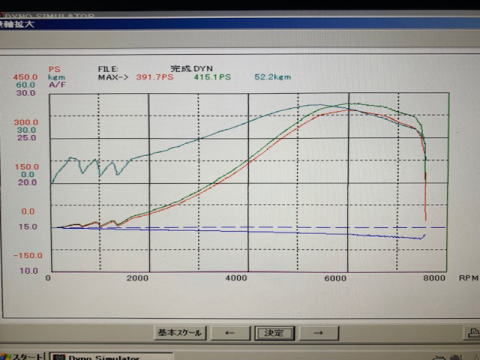Select the green 415.1PS max value
The image size is (480, 360).
click(x=212, y=77)
